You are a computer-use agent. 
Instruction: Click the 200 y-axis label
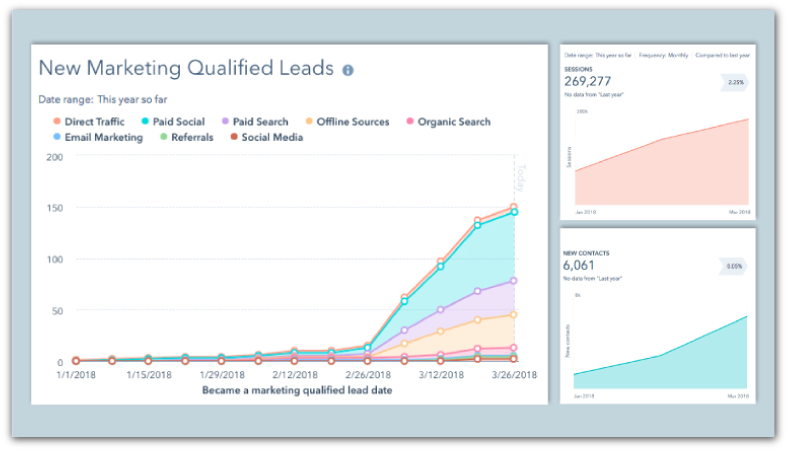55,157
